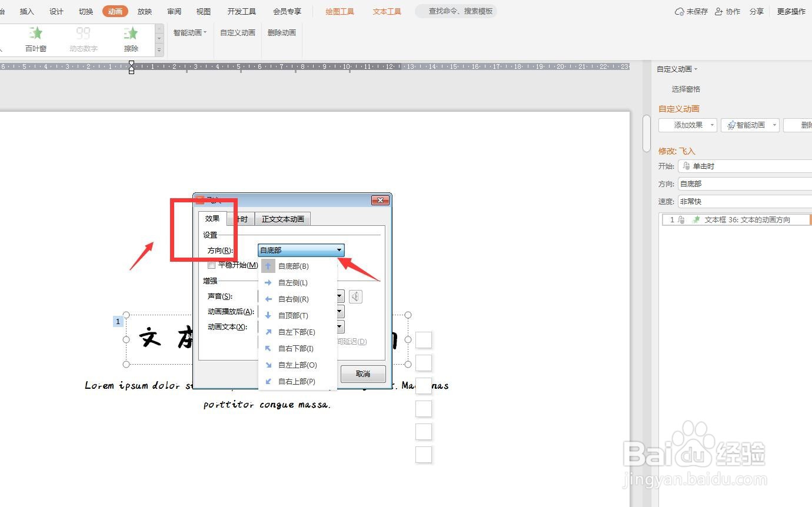Choose 自右上部(P) direction option

point(297,382)
